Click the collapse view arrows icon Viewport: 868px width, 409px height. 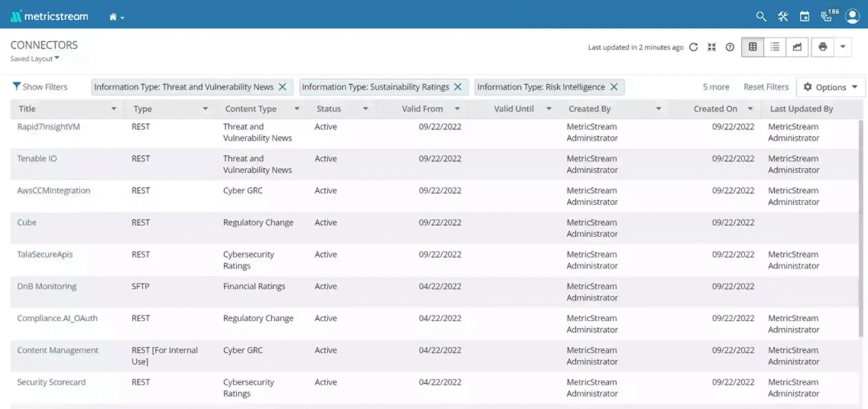(x=712, y=47)
